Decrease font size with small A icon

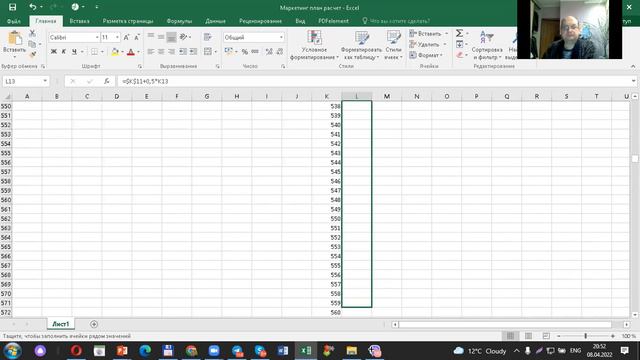137,37
